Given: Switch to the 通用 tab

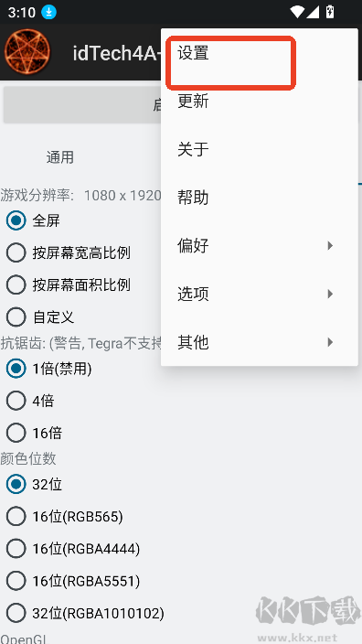Looking at the screenshot, I should point(60,157).
